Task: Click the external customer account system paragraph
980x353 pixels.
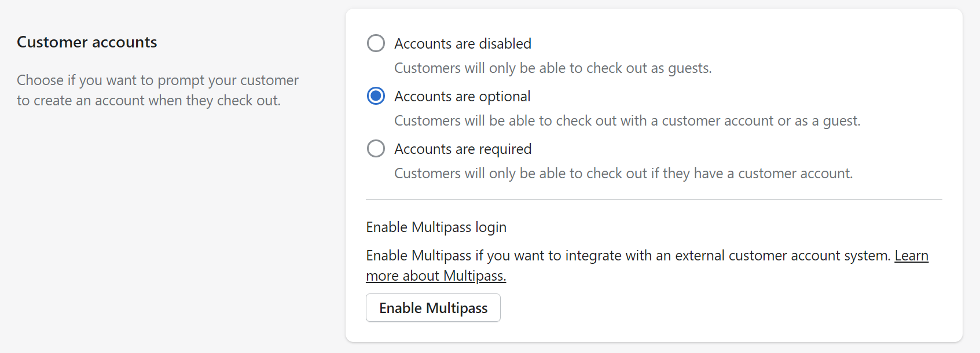Action: coord(628,256)
